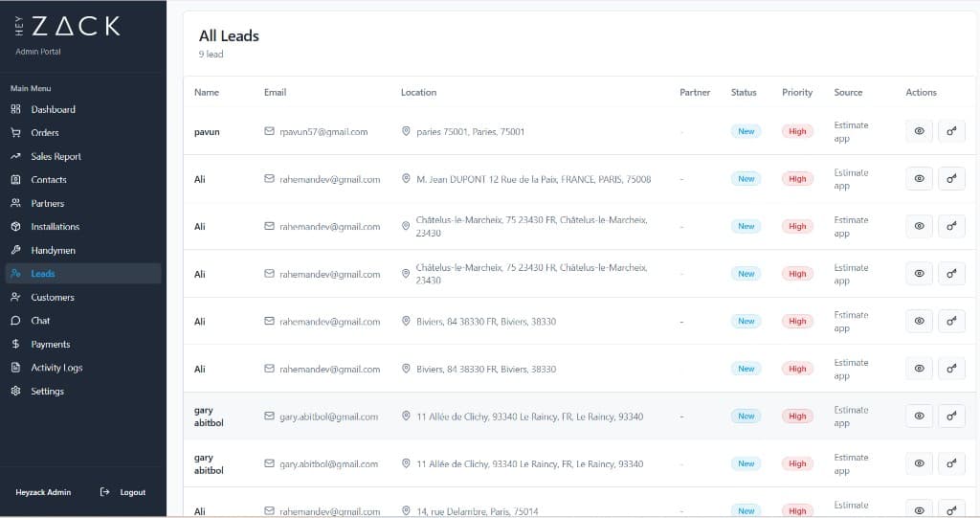This screenshot has height=518, width=980.
Task: Click the Main Menu section label
Action: [31, 88]
